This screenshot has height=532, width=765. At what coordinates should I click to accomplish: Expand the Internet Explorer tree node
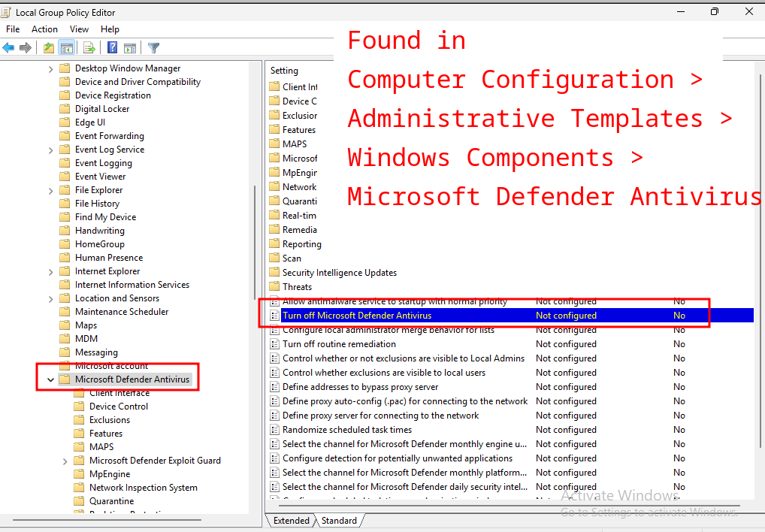pos(51,272)
